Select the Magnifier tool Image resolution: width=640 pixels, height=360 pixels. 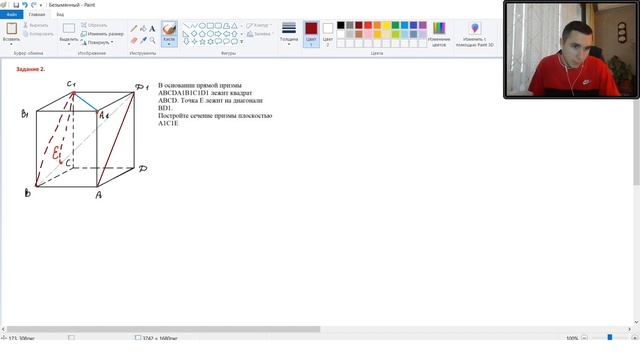(x=152, y=40)
